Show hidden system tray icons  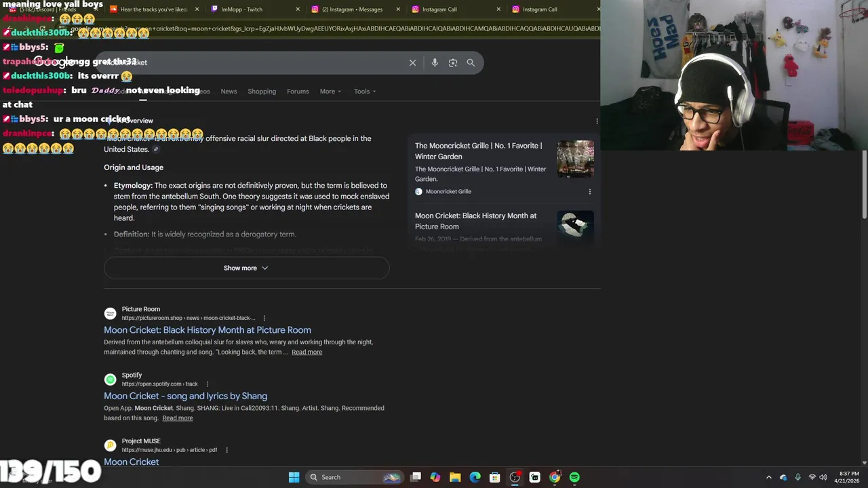point(768,477)
